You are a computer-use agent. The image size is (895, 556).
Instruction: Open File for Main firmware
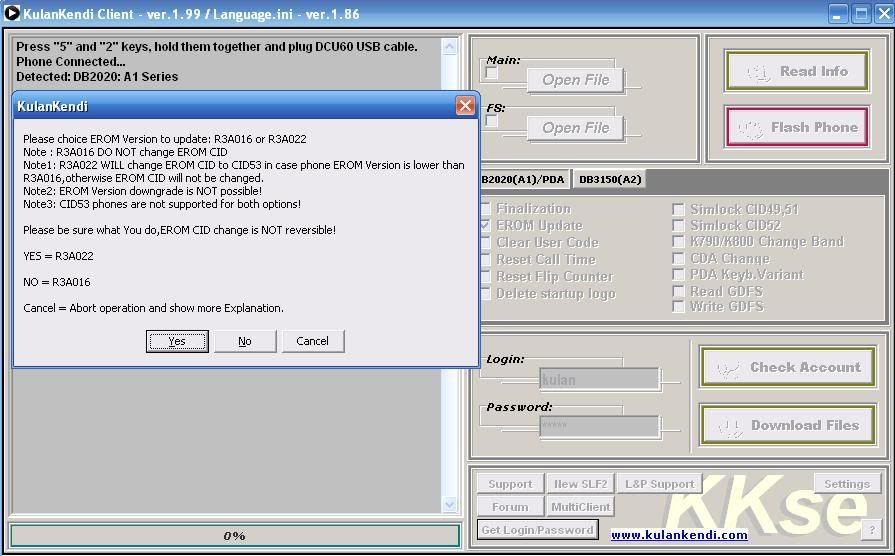pyautogui.click(x=575, y=80)
